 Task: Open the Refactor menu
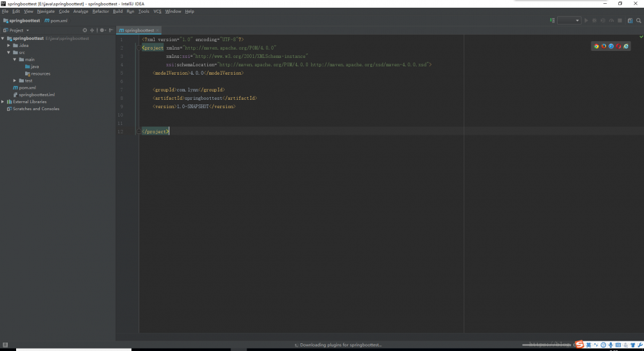pyautogui.click(x=100, y=12)
